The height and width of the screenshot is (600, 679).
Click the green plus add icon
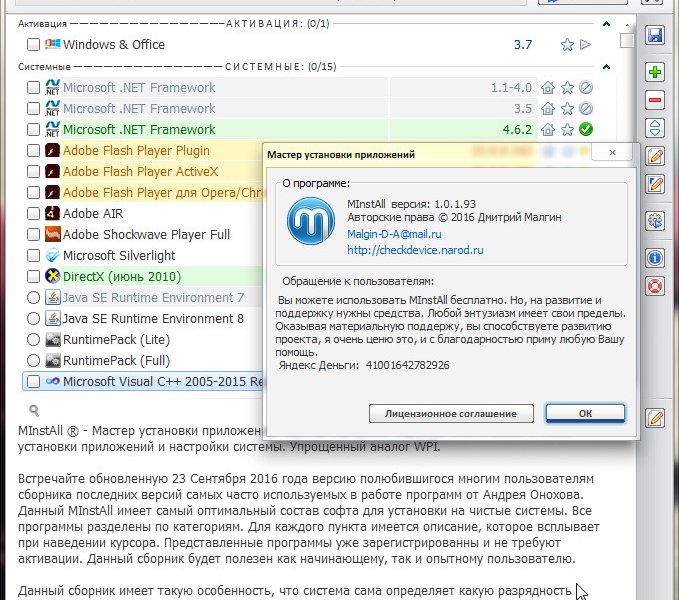point(655,71)
